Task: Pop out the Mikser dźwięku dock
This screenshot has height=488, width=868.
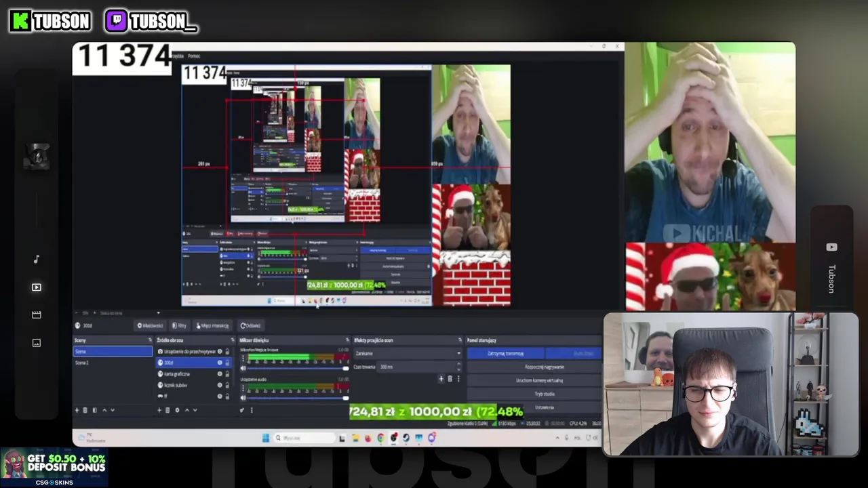Action: click(347, 340)
